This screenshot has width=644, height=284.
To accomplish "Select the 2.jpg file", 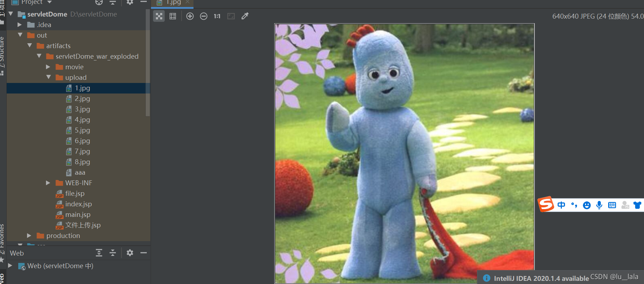I will [82, 99].
